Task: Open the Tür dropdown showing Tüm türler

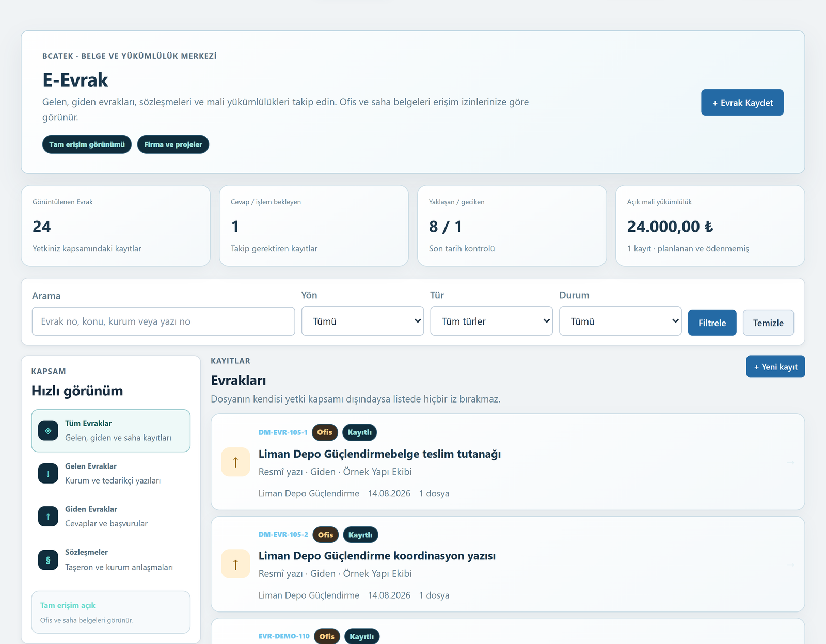Action: tap(491, 321)
